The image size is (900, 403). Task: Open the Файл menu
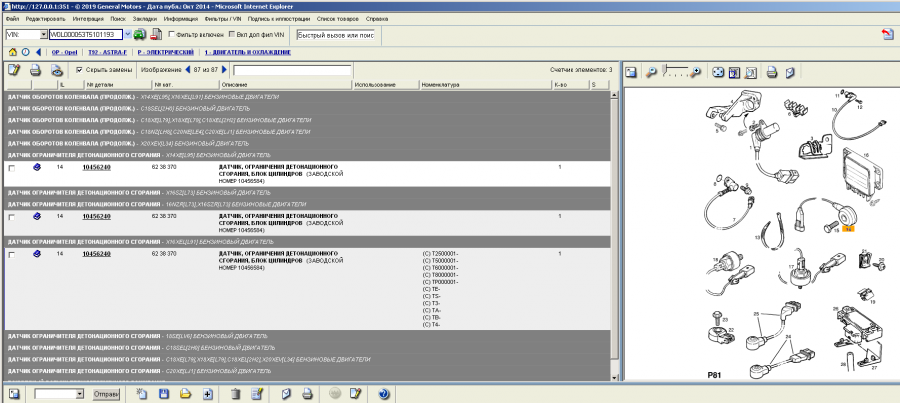tap(12, 19)
